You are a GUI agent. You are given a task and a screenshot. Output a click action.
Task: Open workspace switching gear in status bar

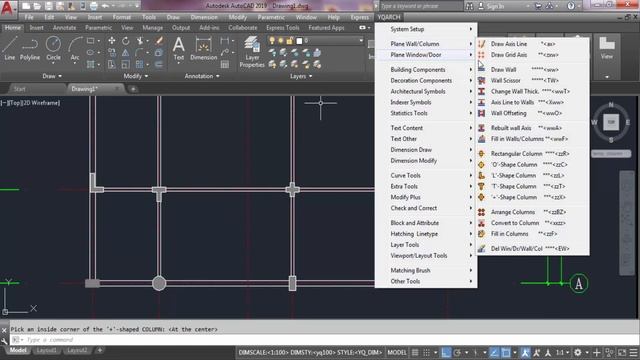pyautogui.click(x=578, y=353)
